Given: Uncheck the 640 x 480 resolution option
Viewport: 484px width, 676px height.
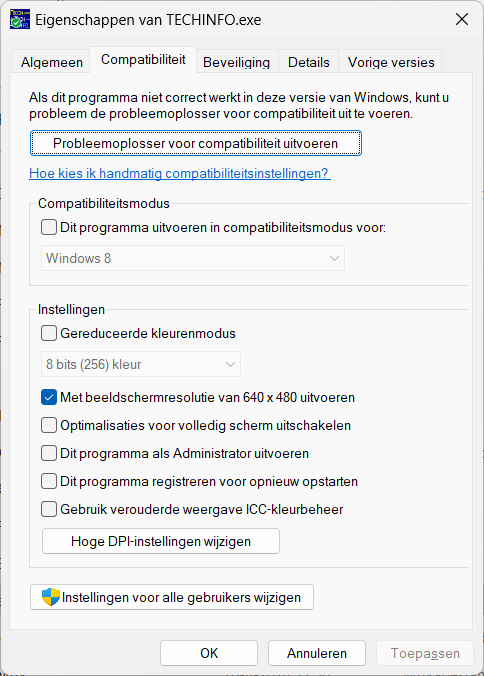Looking at the screenshot, I should pos(49,397).
